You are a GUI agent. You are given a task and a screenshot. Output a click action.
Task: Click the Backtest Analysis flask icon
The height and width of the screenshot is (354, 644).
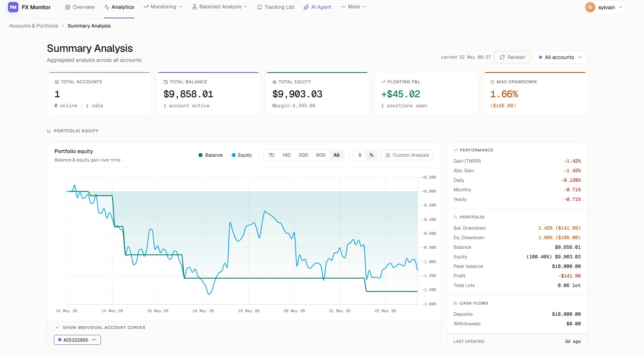[195, 7]
